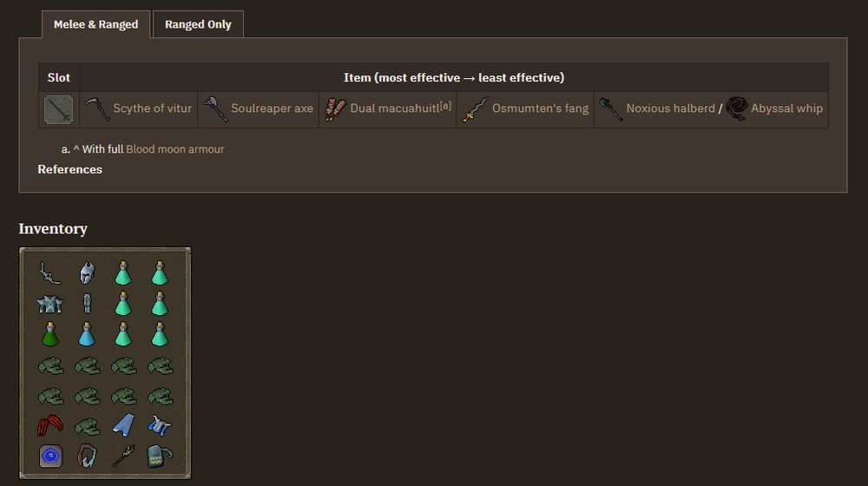Select the dark staff in the inventory
The height and width of the screenshot is (486, 868).
tap(123, 456)
